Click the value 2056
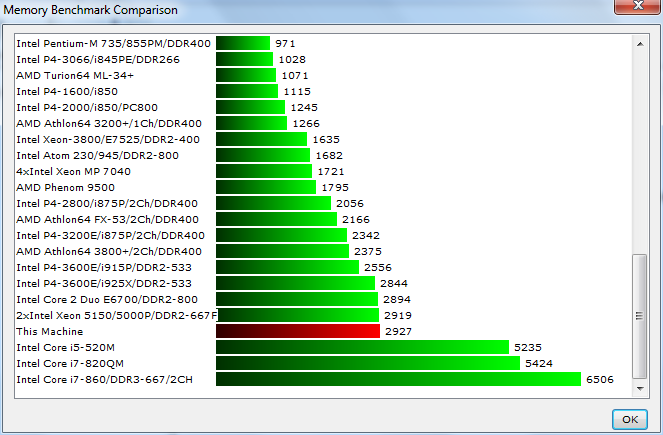This screenshot has width=663, height=435. click(350, 203)
